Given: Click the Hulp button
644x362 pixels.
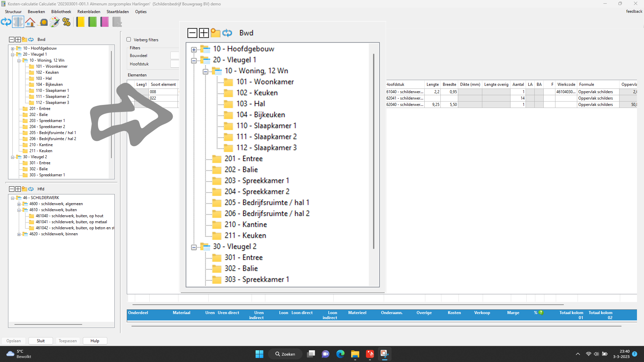Looking at the screenshot, I should click(x=95, y=341).
